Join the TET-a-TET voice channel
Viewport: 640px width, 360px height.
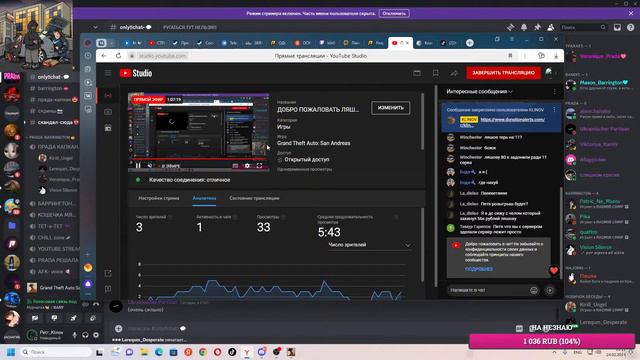point(52,226)
